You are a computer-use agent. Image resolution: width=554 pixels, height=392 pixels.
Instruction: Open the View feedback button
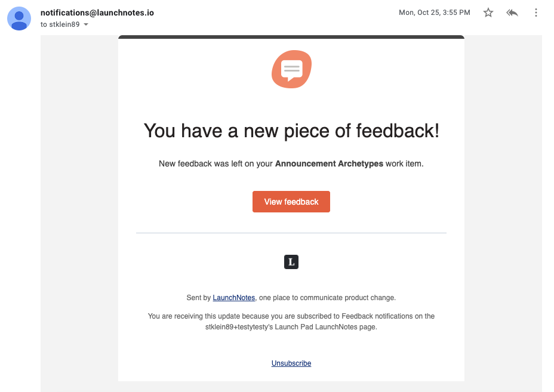(x=291, y=202)
